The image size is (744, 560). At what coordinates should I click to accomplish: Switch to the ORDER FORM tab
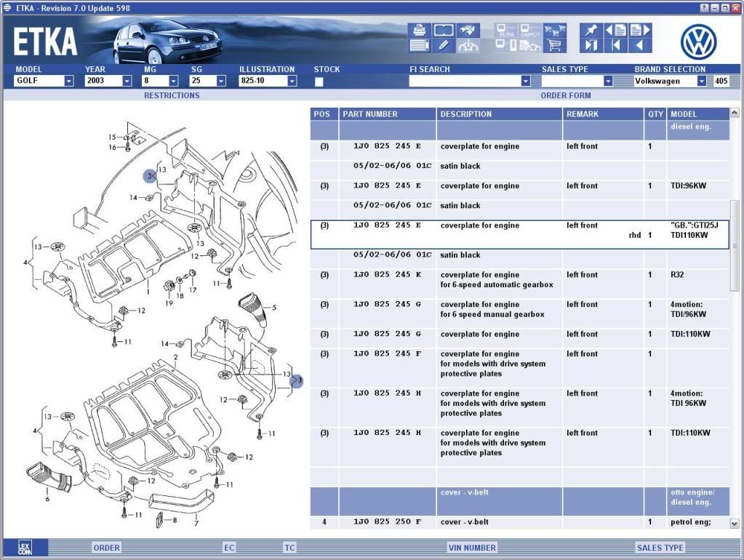(x=566, y=95)
